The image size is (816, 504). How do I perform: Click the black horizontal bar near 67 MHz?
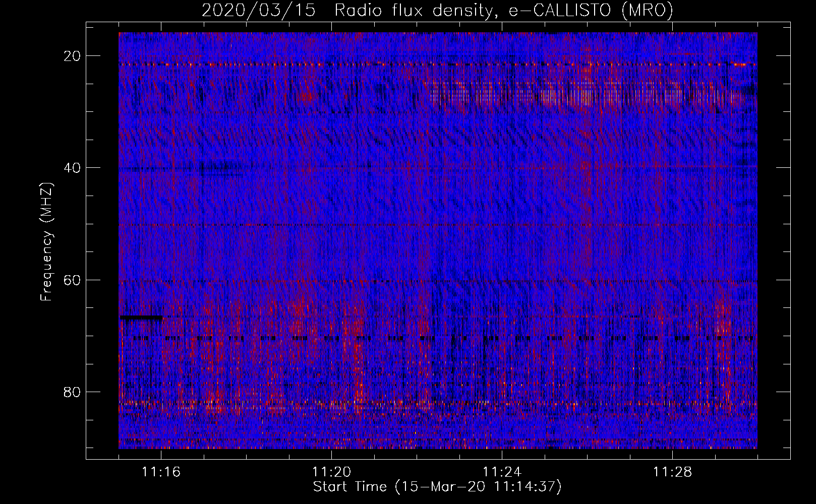pos(141,318)
